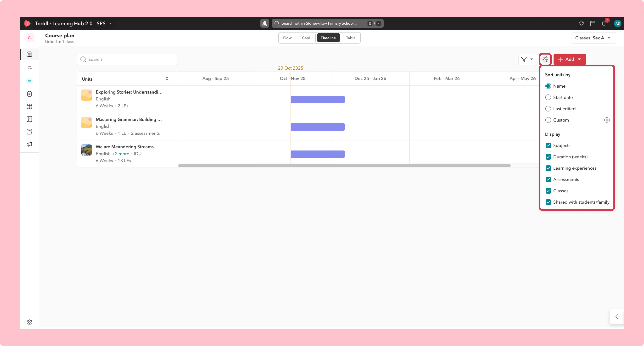Open the AS profile avatar

(x=617, y=23)
